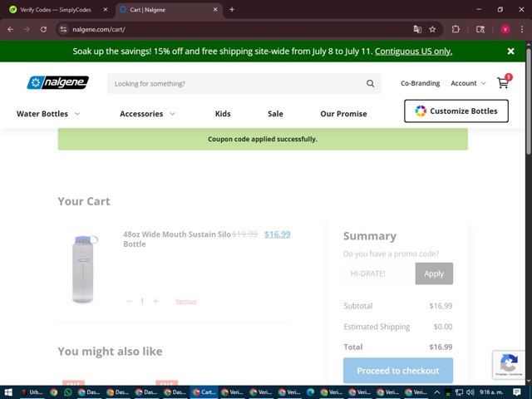
Task: Click the search magnifier icon
Action: tap(370, 83)
